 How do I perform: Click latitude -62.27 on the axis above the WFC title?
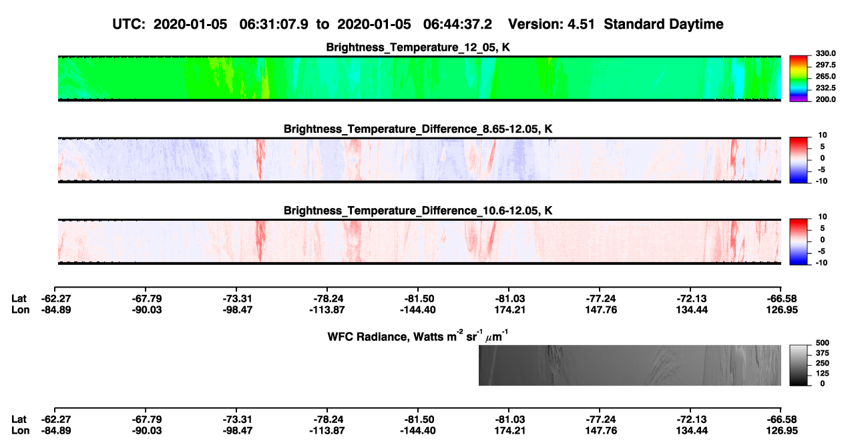coord(55,299)
